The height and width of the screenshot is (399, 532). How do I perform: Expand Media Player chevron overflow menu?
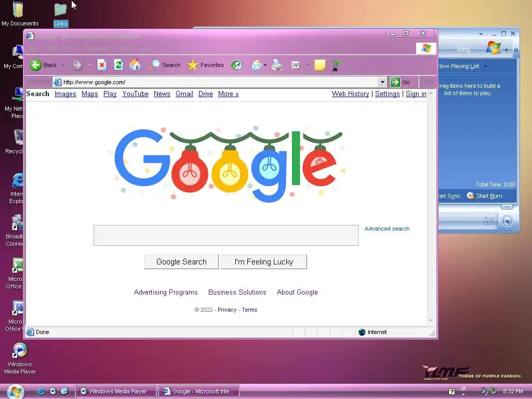516,50
